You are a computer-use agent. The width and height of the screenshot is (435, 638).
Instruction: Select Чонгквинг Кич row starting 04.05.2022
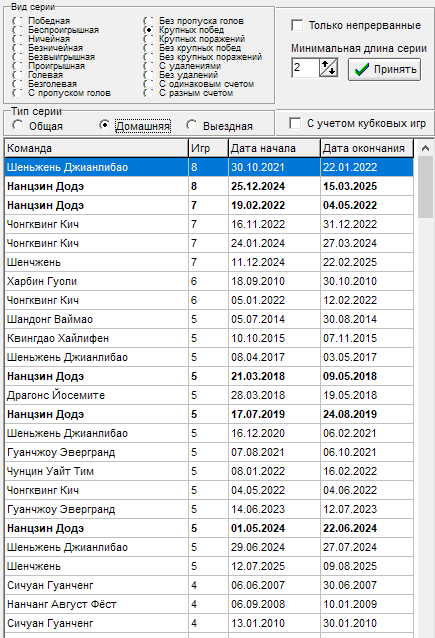pyautogui.click(x=209, y=490)
